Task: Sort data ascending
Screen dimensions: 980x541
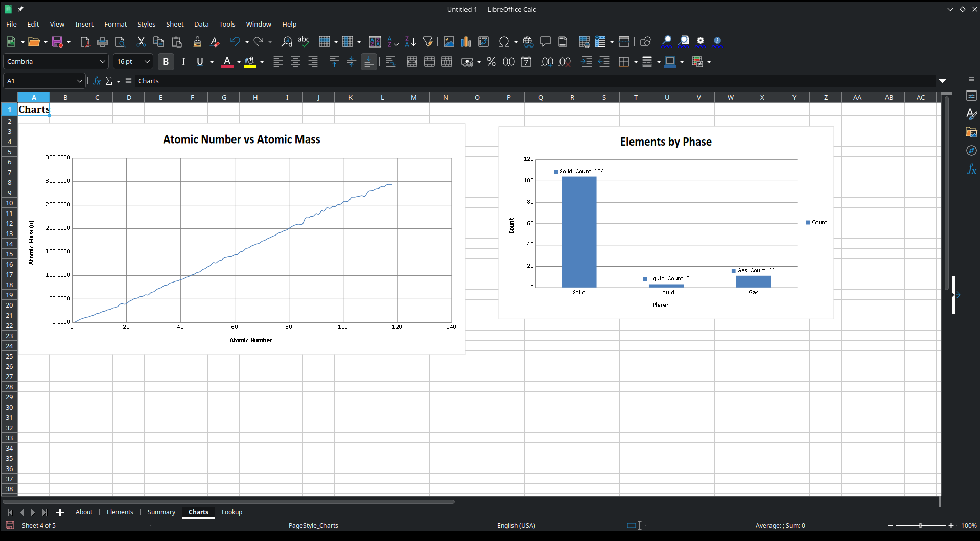Action: pyautogui.click(x=392, y=42)
